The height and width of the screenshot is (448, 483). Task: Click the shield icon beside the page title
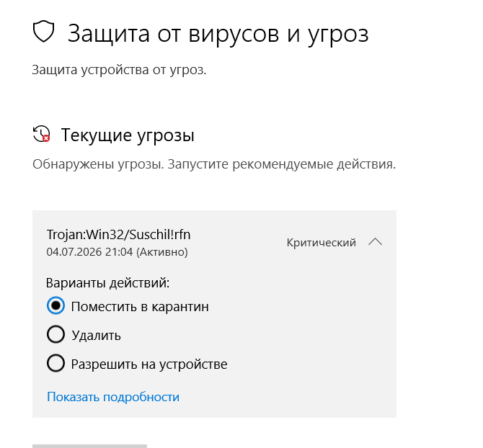click(43, 32)
